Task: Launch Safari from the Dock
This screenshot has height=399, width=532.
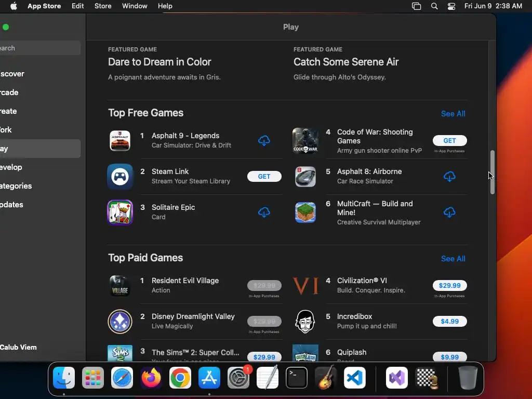Action: tap(122, 378)
